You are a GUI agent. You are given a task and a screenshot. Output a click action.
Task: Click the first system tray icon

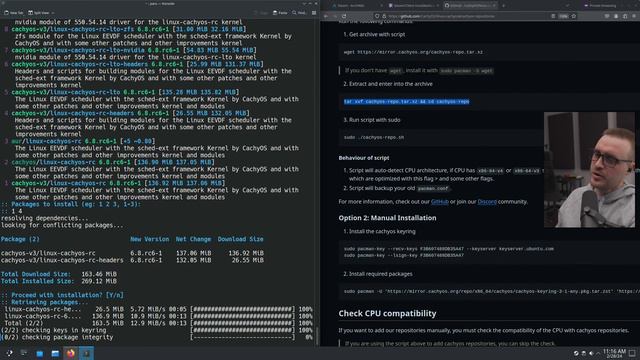coord(576,353)
